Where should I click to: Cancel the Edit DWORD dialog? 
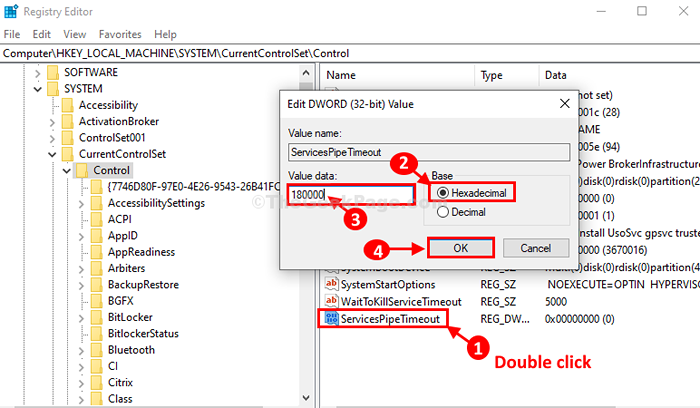536,248
